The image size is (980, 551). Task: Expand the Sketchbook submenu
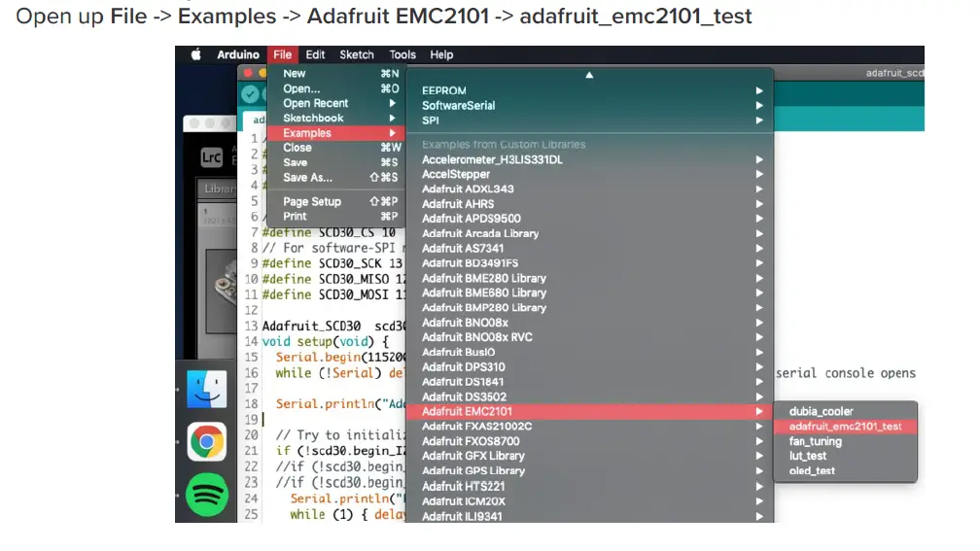pyautogui.click(x=336, y=119)
